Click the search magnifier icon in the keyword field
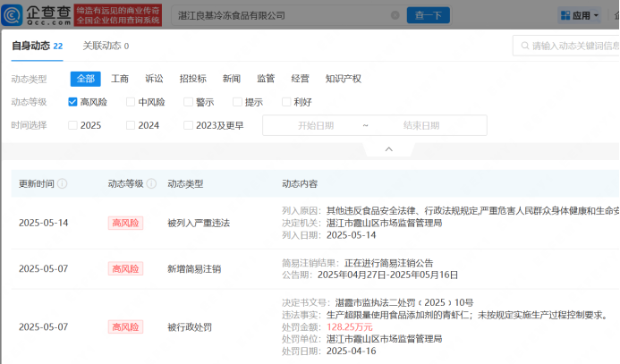 [522, 46]
